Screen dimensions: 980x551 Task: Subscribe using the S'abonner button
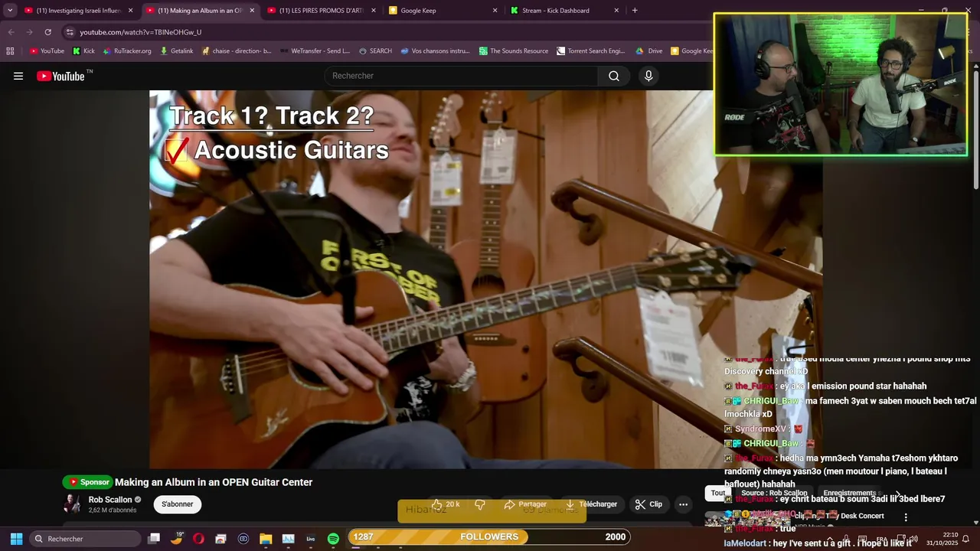coord(177,504)
